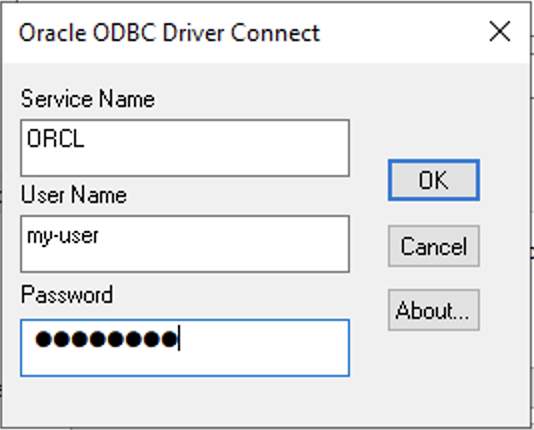Click the first dot in the Password box

(44, 339)
